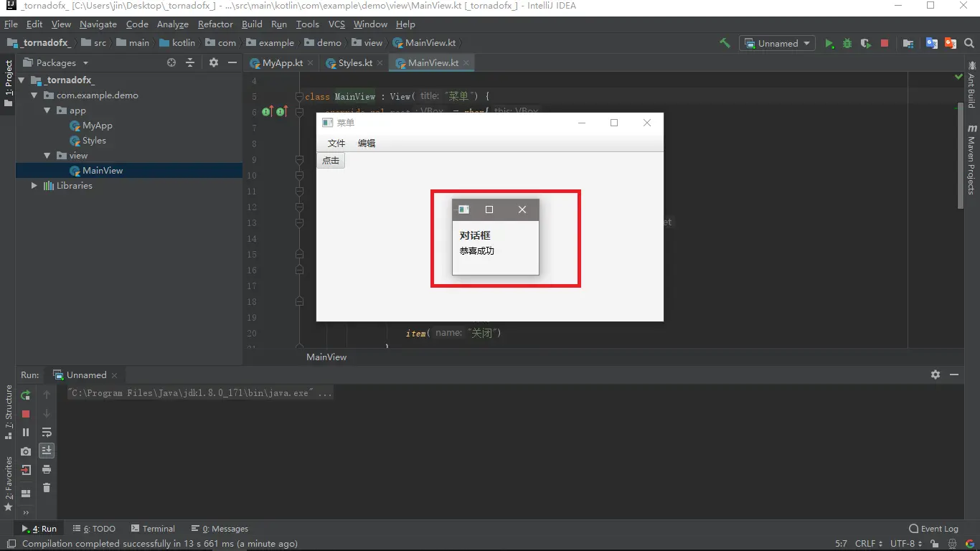The image size is (980, 551).
Task: Build the project with the hammer icon
Action: 725,43
